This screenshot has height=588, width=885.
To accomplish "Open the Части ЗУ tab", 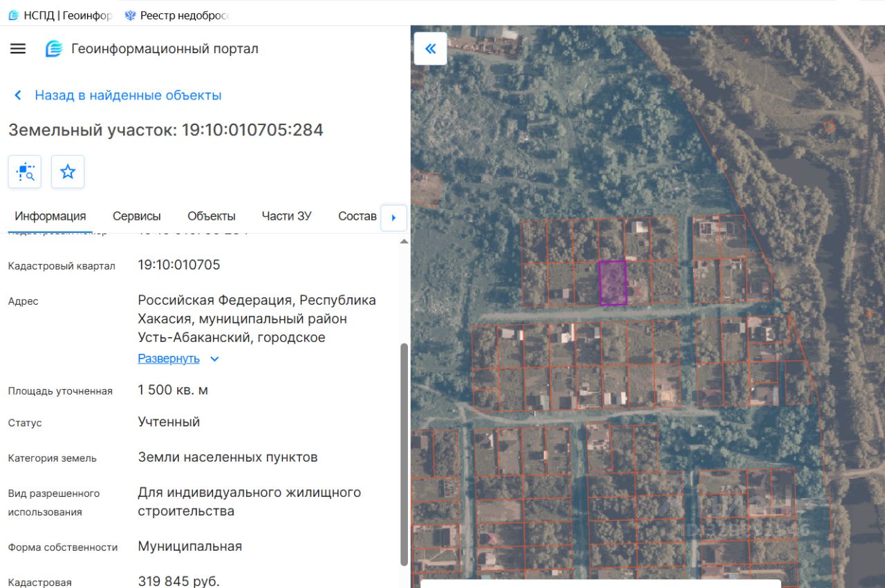I will click(x=287, y=216).
